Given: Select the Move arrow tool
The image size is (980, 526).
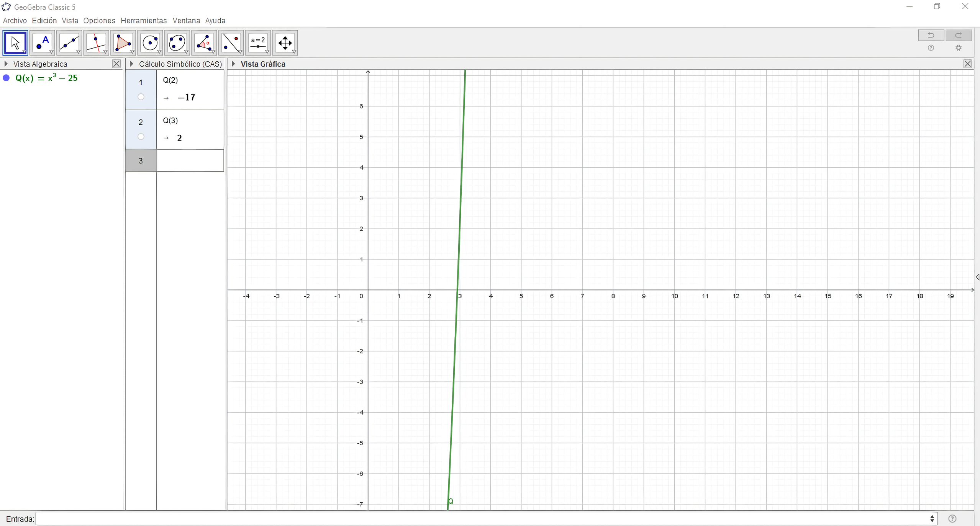Looking at the screenshot, I should coord(15,42).
